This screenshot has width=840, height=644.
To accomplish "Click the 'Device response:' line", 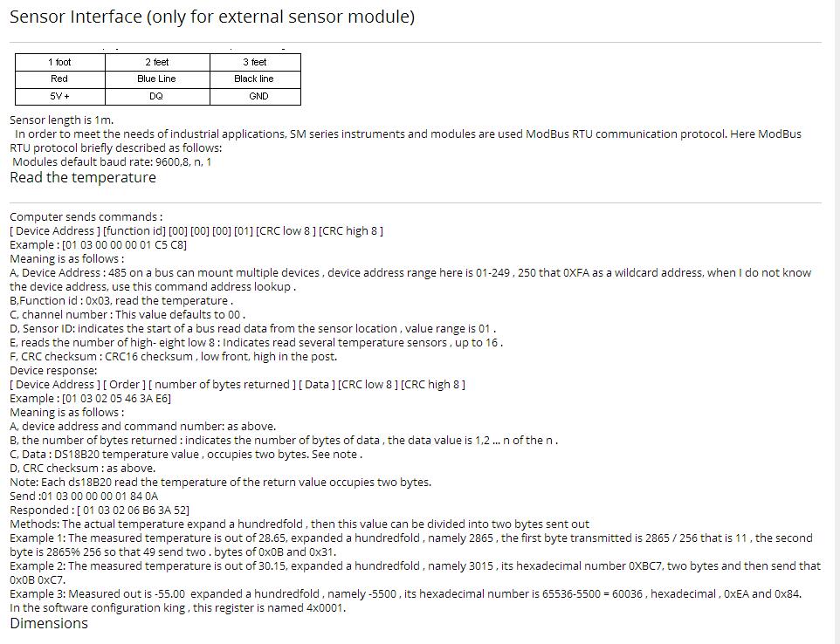I will click(53, 371).
